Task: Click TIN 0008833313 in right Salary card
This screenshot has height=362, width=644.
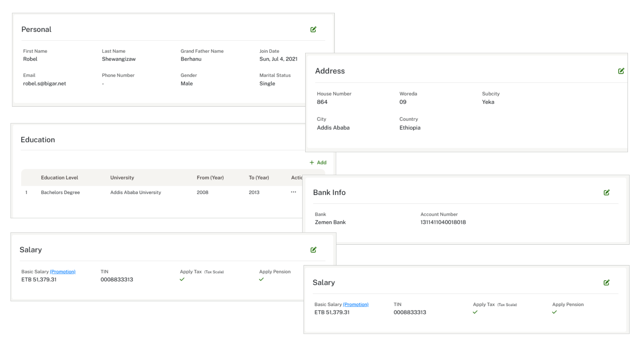Action: click(x=410, y=312)
